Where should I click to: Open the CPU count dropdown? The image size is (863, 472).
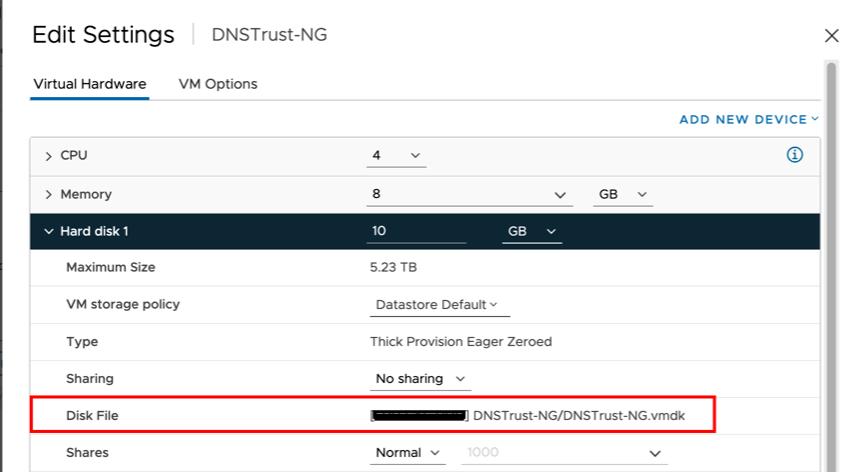[397, 156]
